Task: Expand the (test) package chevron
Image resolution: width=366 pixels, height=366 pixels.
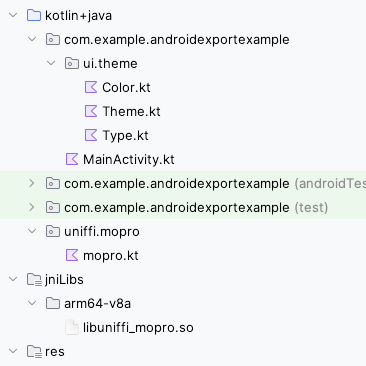Action: (x=32, y=207)
